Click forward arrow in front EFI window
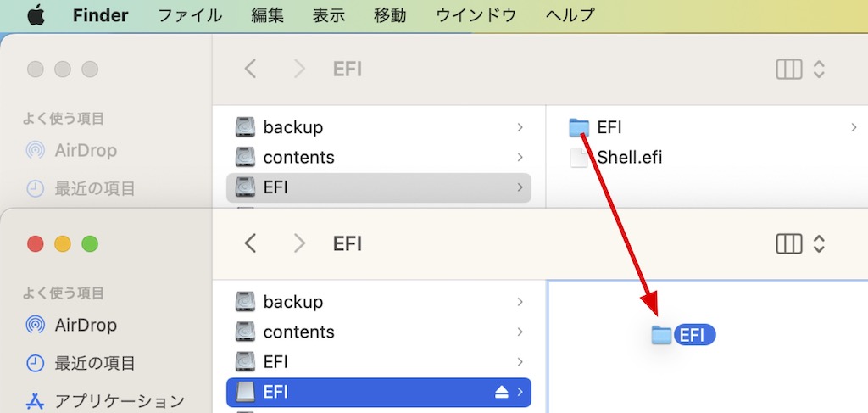The width and height of the screenshot is (868, 413). coord(299,243)
